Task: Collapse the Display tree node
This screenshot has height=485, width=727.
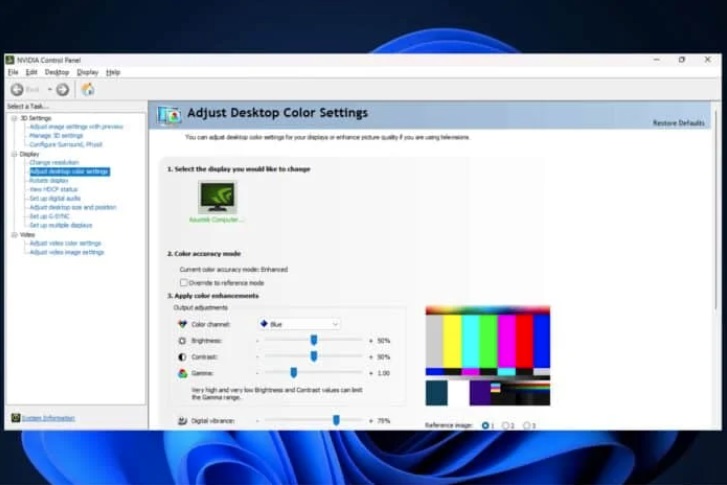Action: (14, 154)
